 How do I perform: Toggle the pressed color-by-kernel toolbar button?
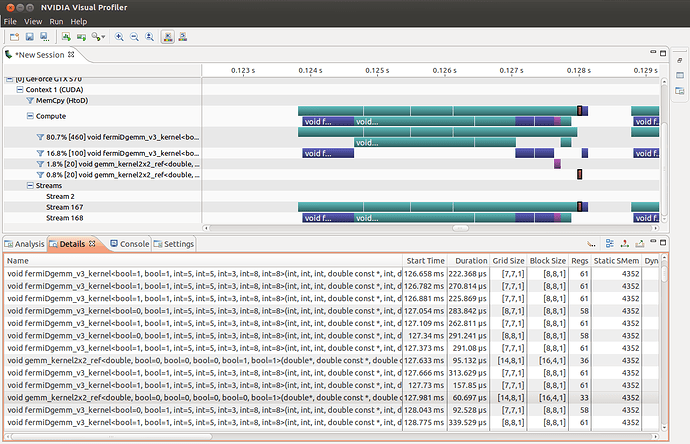click(168, 37)
